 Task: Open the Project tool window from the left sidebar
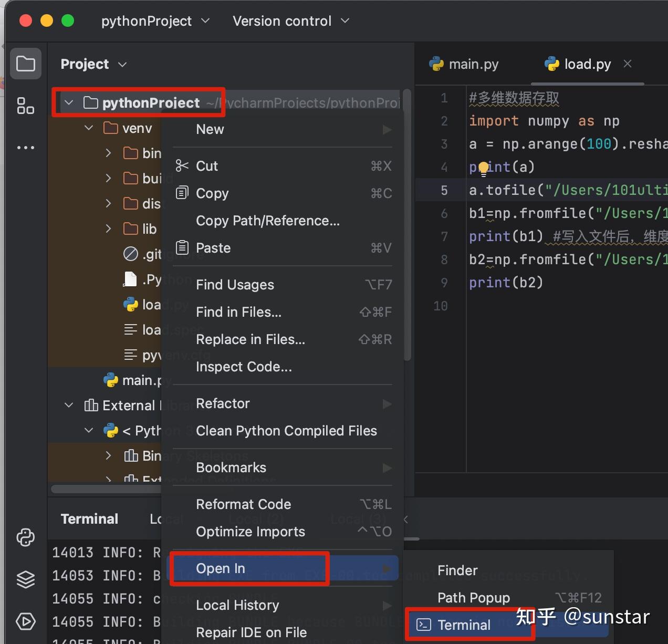pyautogui.click(x=25, y=63)
